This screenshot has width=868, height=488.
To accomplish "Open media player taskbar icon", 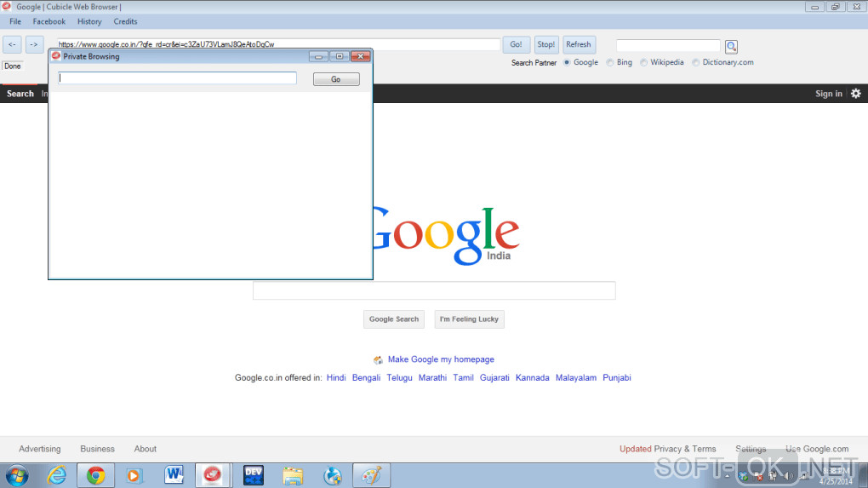I will pyautogui.click(x=134, y=475).
